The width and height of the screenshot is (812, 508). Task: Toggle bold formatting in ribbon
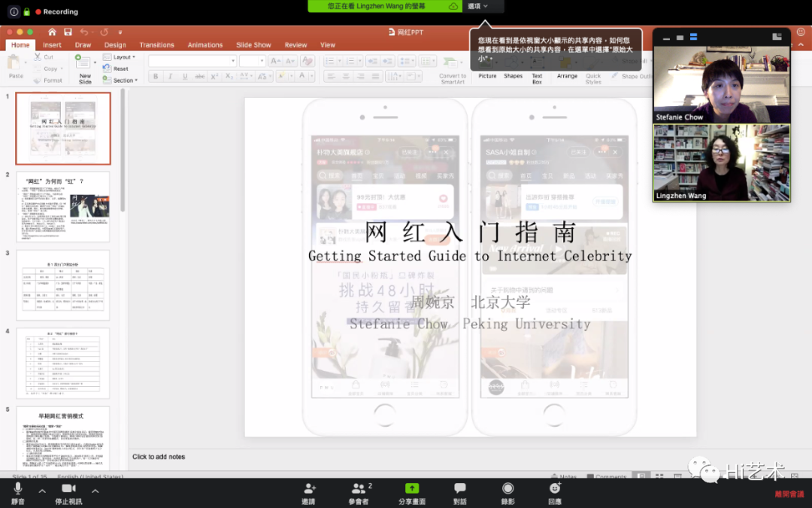click(x=156, y=76)
